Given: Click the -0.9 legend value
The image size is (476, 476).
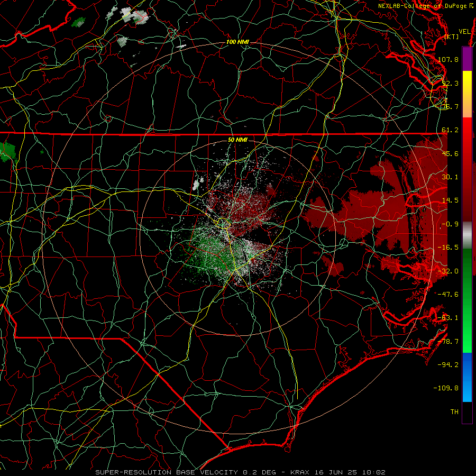Looking at the screenshot, I should click(x=450, y=224).
